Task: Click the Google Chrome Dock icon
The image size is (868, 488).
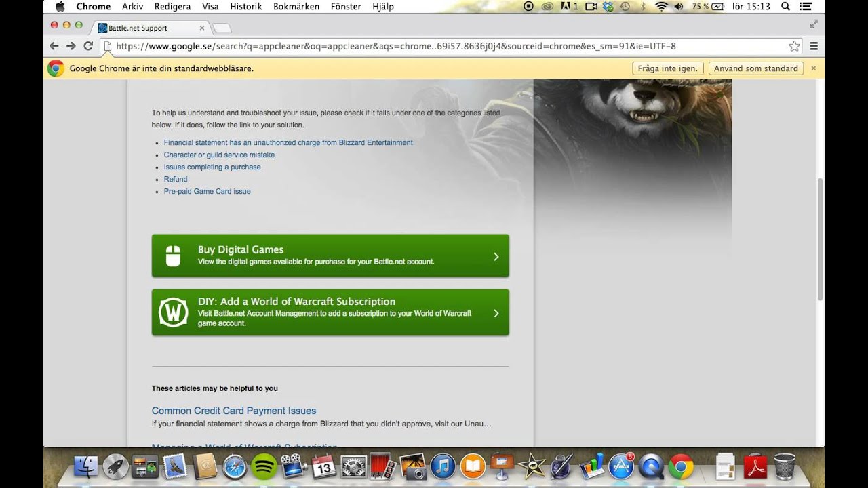Action: click(x=681, y=467)
